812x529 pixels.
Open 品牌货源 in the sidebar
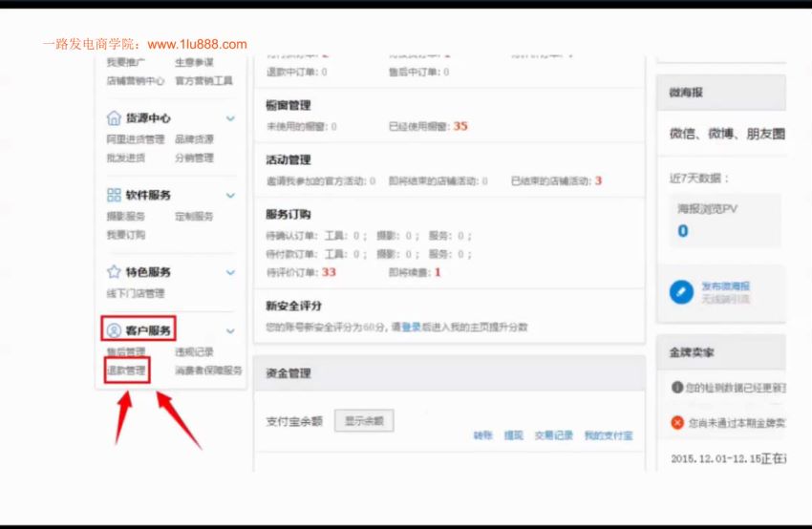(194, 139)
